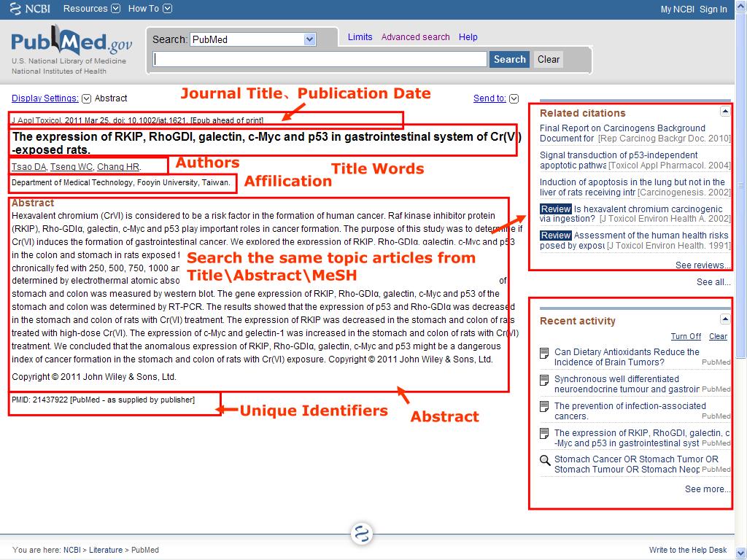The width and height of the screenshot is (747, 560).
Task: Click the Fooyin University affiliation text
Action: point(121,182)
